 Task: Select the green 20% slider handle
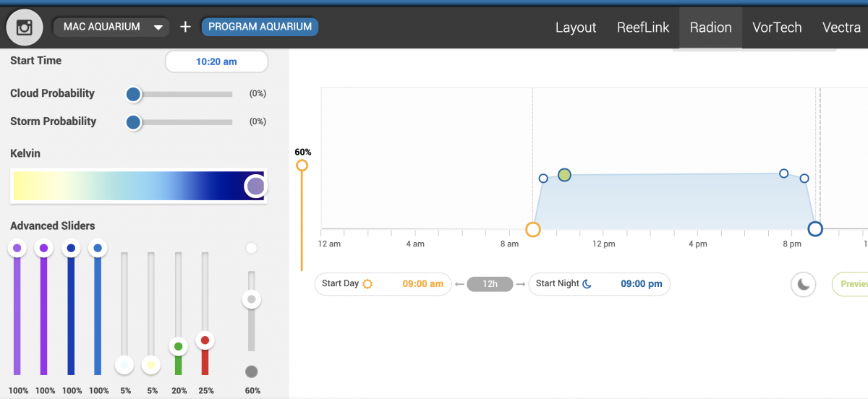click(x=178, y=346)
